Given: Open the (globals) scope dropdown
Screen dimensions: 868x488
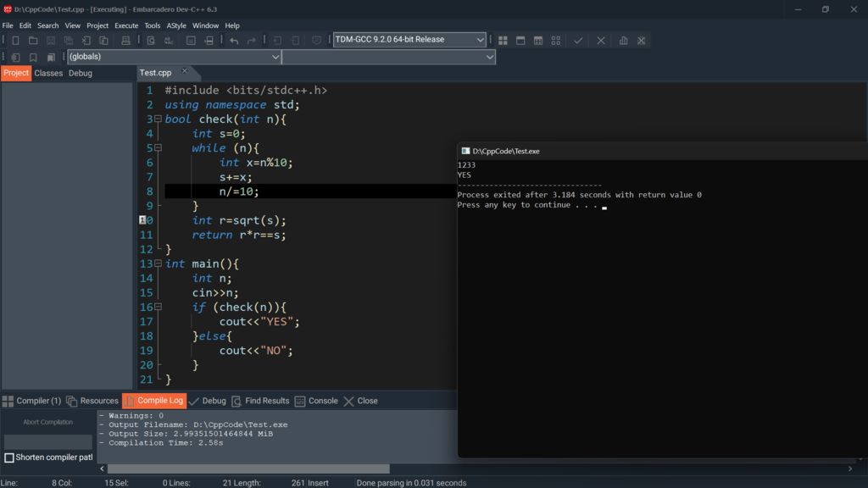Looking at the screenshot, I should (175, 57).
